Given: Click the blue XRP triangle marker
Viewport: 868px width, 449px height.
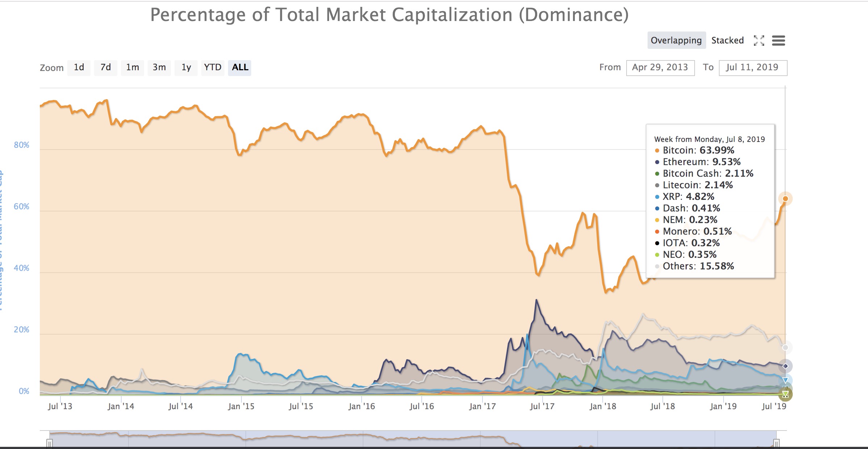Looking at the screenshot, I should 785,380.
